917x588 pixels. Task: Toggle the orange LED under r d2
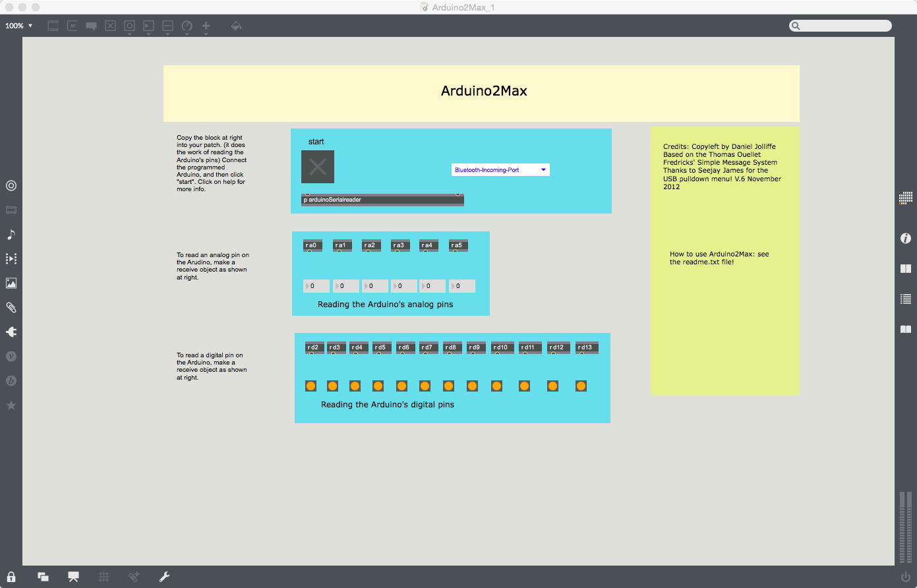[311, 386]
